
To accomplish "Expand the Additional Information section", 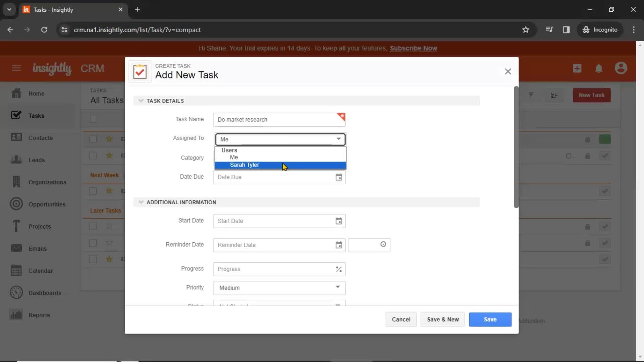I will (x=141, y=202).
